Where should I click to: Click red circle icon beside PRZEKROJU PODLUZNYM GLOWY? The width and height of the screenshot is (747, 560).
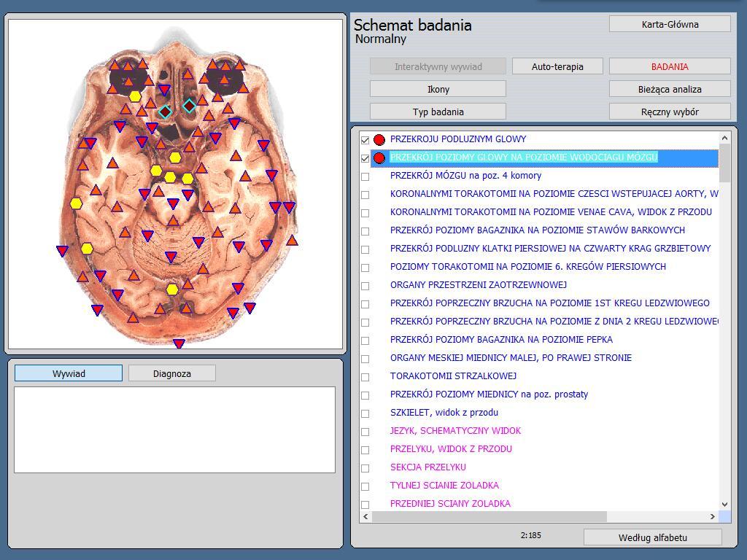click(379, 139)
